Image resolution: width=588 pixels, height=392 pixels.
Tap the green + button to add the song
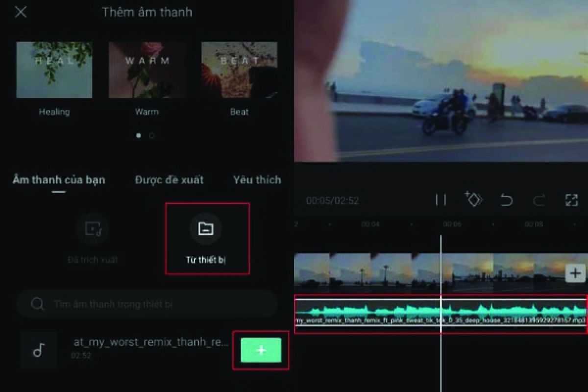pyautogui.click(x=261, y=350)
